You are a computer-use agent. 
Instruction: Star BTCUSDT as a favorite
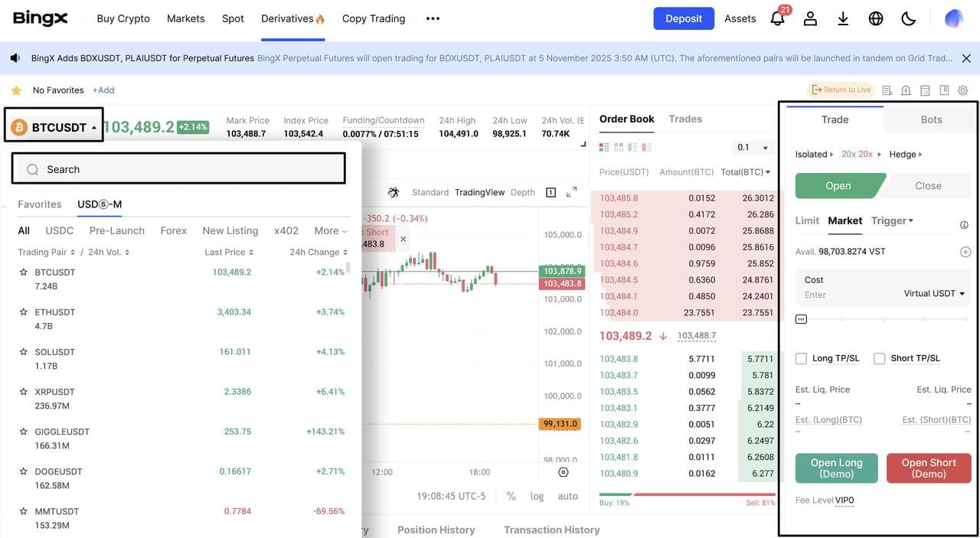click(x=24, y=272)
